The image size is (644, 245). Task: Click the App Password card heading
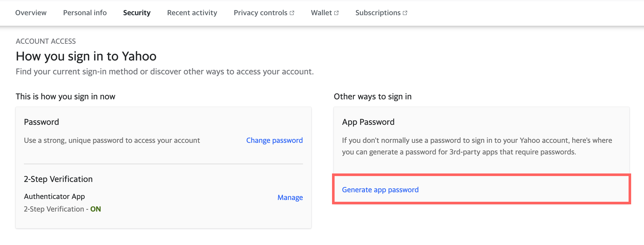tap(368, 122)
